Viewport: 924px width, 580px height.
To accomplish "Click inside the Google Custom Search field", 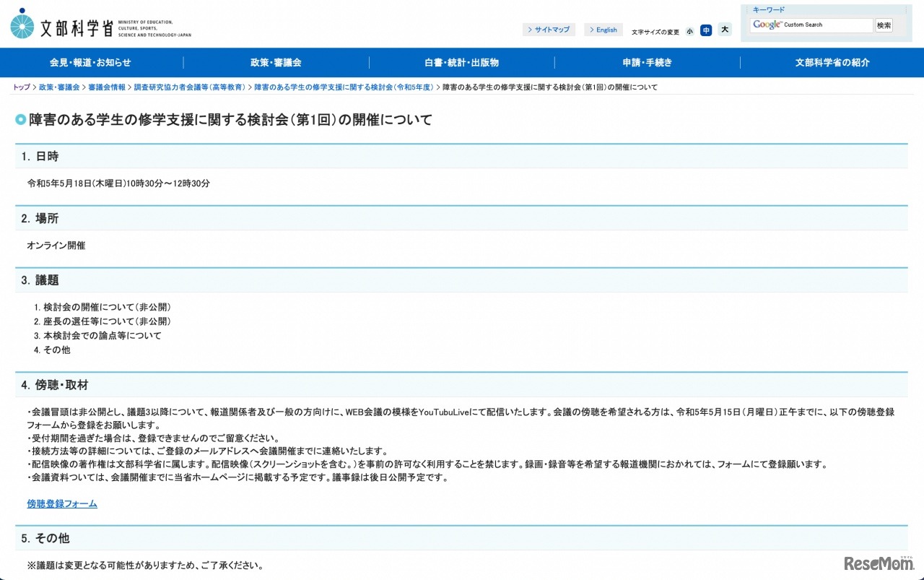I will [830, 25].
